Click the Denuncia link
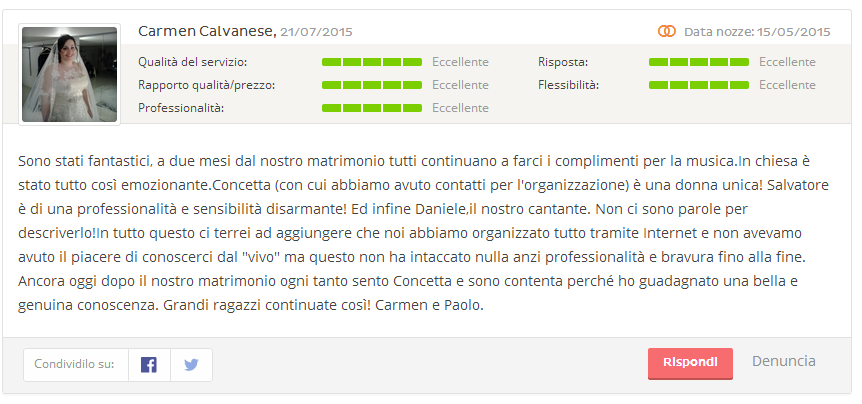Viewport: 862px width, 404px height. 783,361
